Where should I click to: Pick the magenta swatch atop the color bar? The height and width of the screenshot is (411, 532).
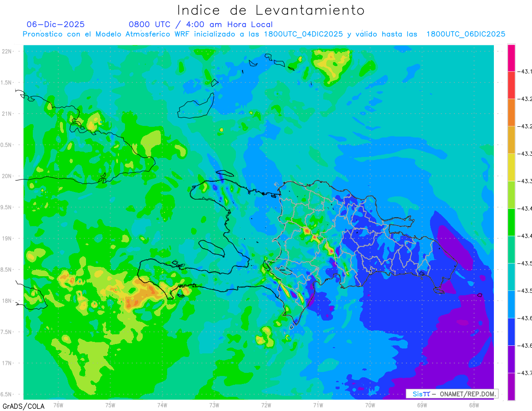(512, 58)
